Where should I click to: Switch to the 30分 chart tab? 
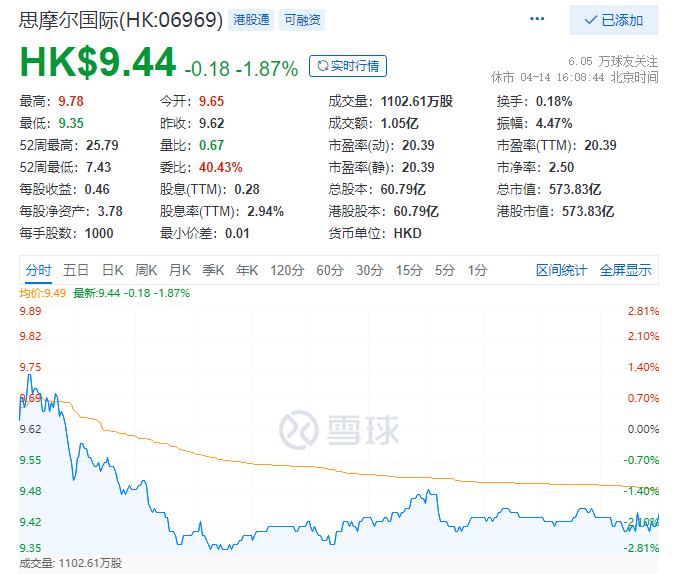coord(370,270)
